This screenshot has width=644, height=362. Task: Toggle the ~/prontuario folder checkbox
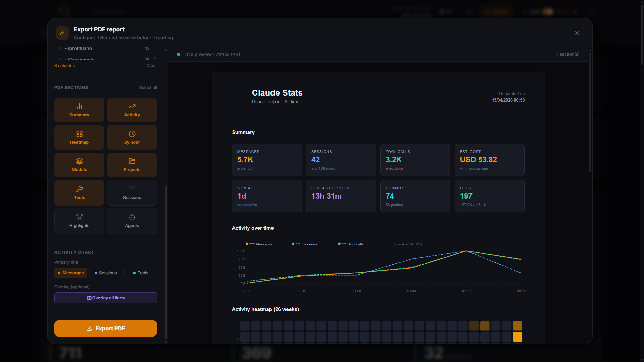coord(59,48)
